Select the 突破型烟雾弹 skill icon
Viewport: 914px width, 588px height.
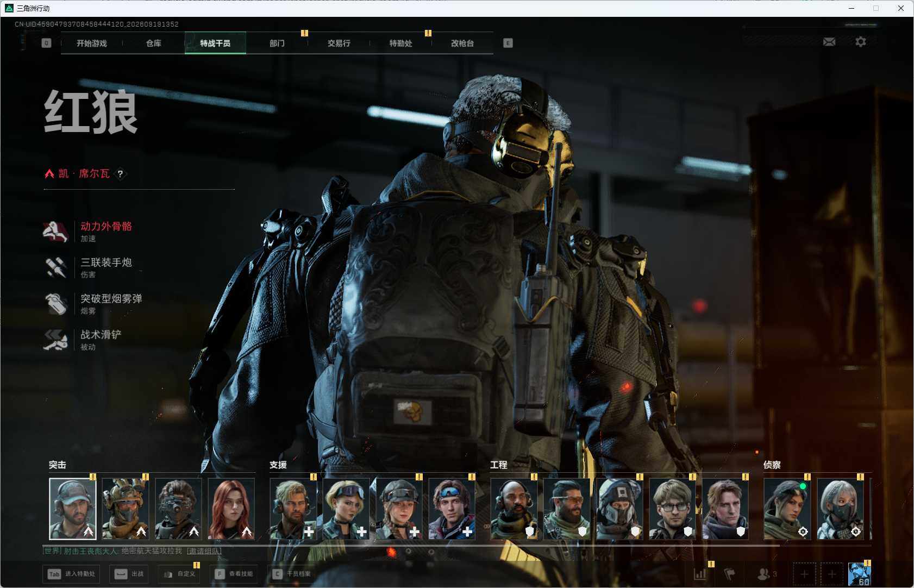coord(55,304)
